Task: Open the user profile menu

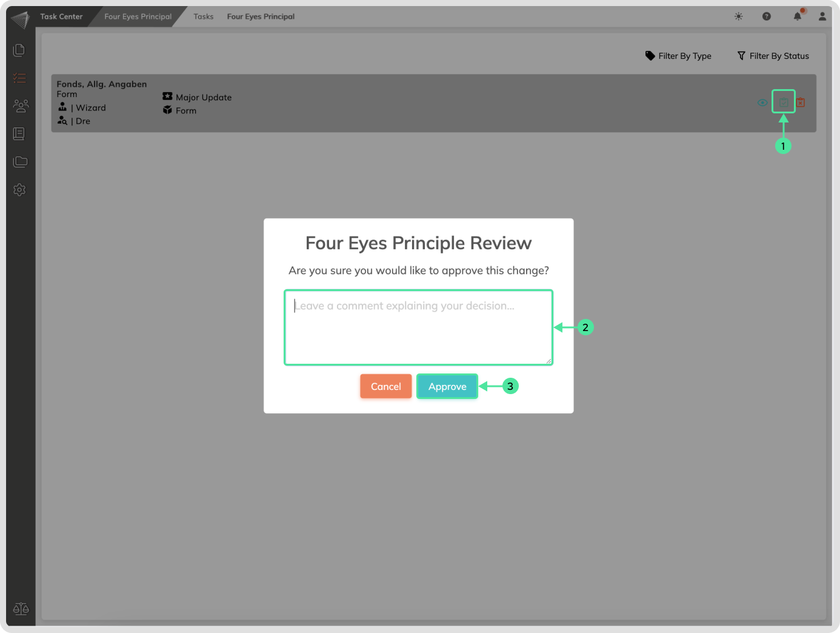Action: 822,16
